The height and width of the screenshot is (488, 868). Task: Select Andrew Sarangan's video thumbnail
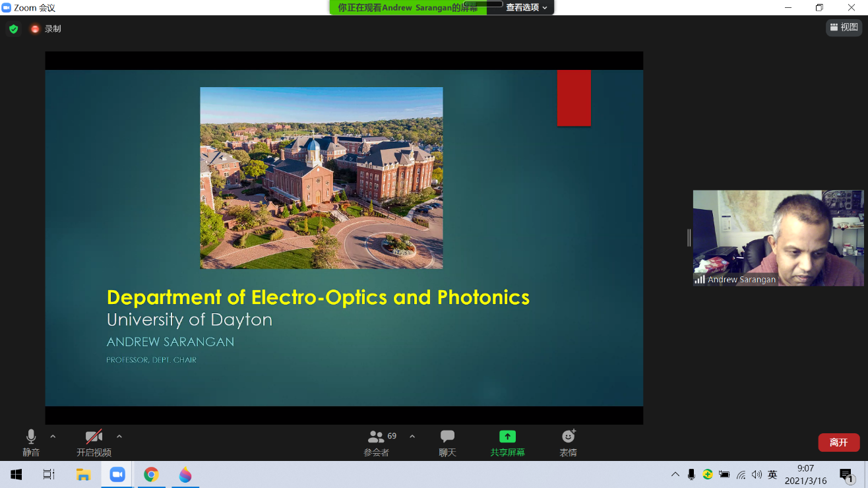point(778,238)
